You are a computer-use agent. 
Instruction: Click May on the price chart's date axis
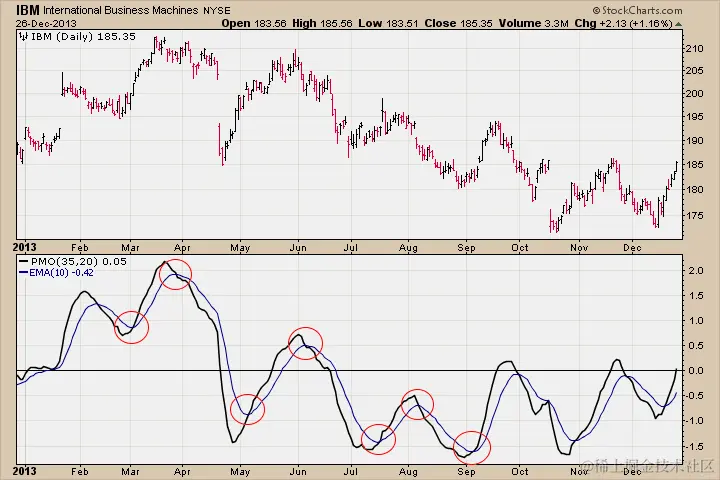point(240,248)
